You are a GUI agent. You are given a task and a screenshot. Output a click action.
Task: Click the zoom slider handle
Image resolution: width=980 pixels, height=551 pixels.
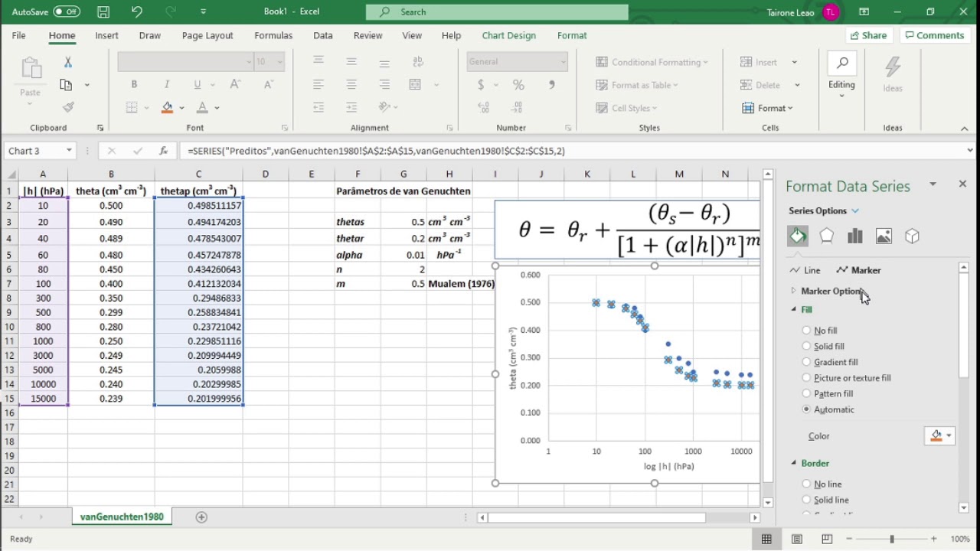click(891, 539)
